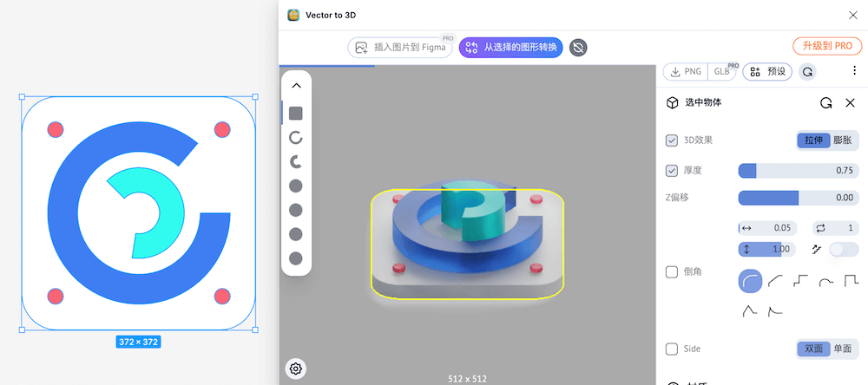Enable the Side checkbox

(x=672, y=349)
